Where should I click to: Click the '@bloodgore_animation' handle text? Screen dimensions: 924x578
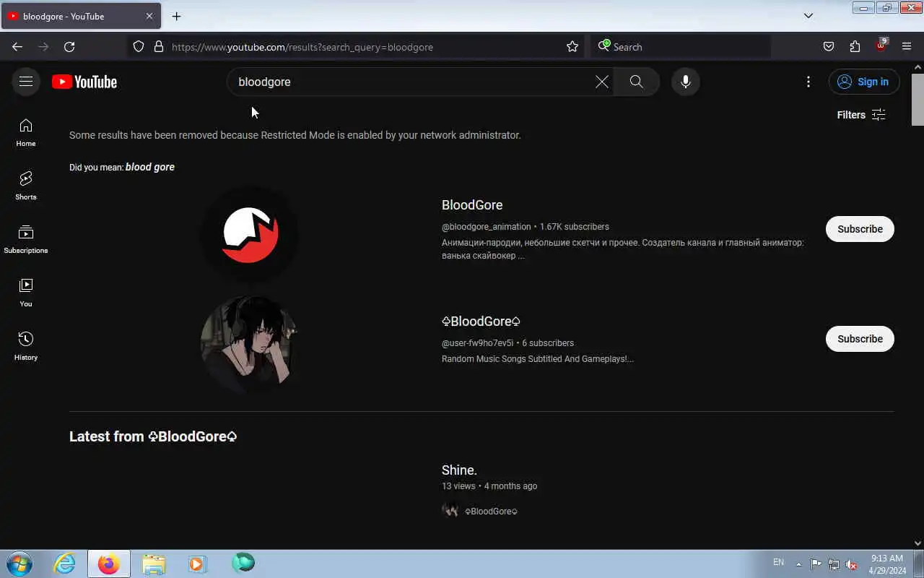point(486,227)
